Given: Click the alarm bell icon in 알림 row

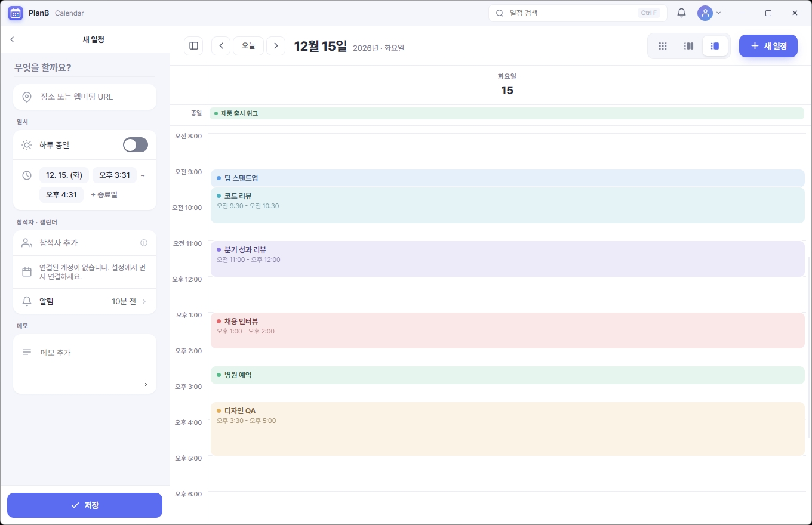Looking at the screenshot, I should tap(27, 301).
